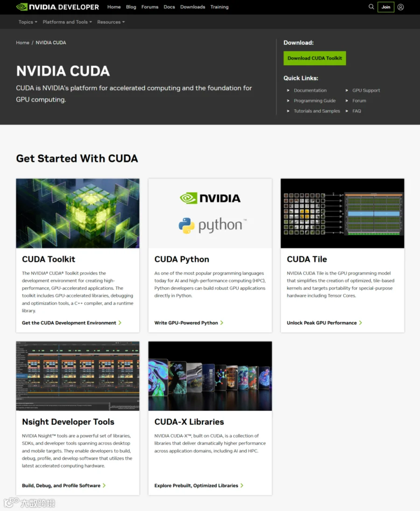Click the NVIDIA eye logo in the CUDA Python card

pyautogui.click(x=189, y=198)
